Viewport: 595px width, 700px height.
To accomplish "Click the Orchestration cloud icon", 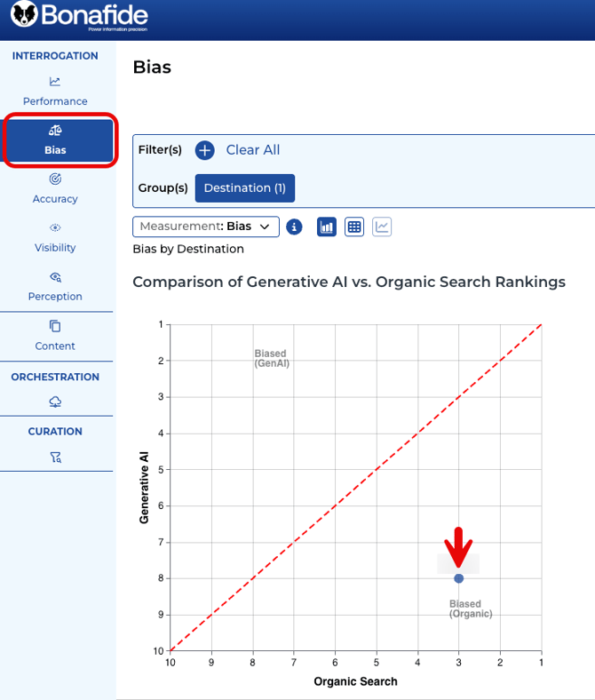I will coord(55,402).
